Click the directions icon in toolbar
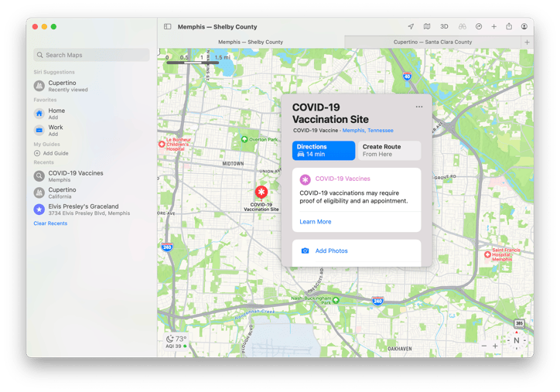Screen dimensions: 560x392 479,26
